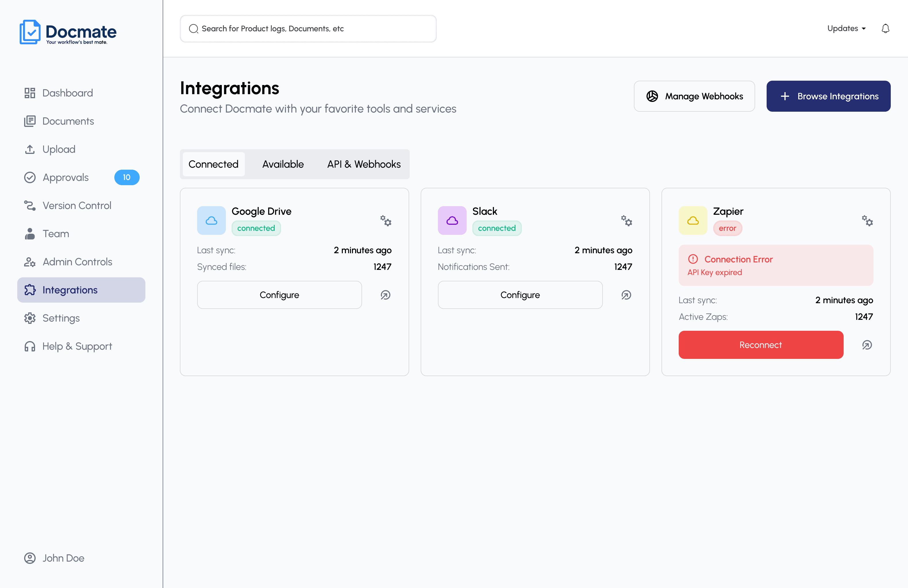
Task: Click the John Doe avatar icon
Action: (x=30, y=558)
